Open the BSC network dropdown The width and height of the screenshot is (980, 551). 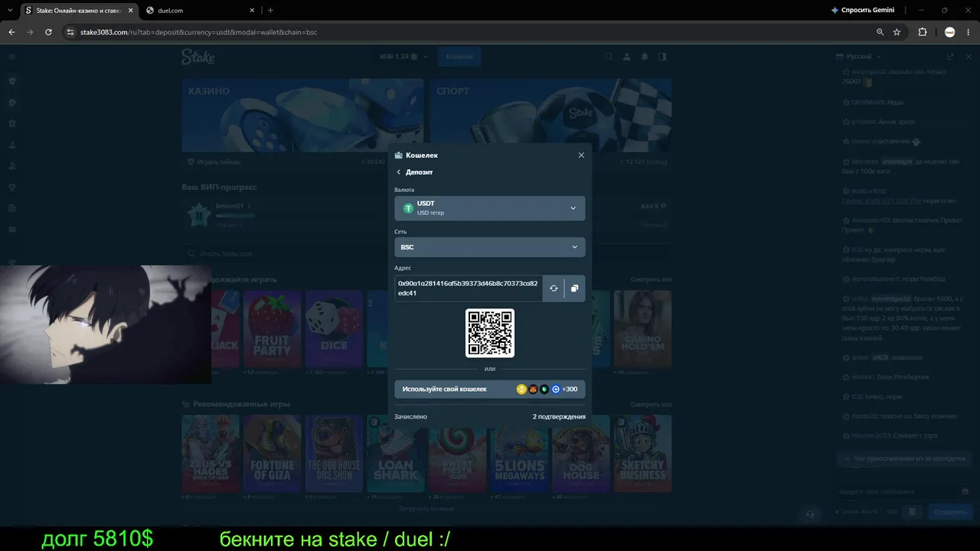click(490, 247)
